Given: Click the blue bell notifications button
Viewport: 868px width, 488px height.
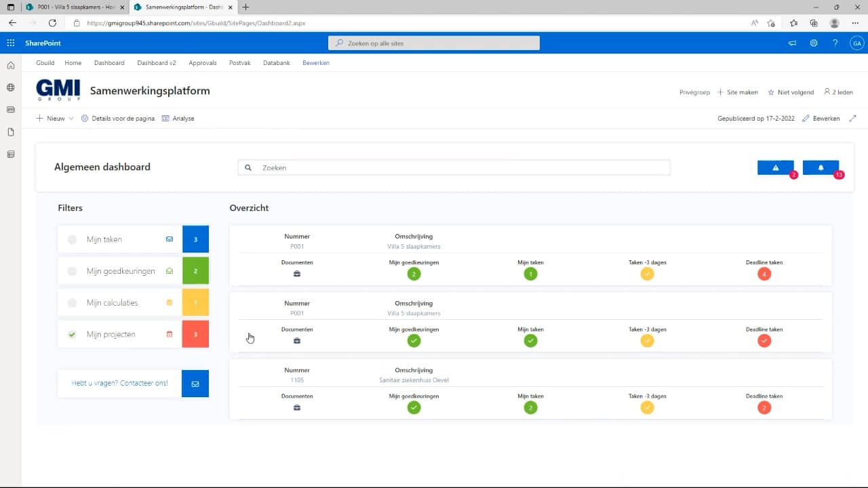Looking at the screenshot, I should click(821, 167).
